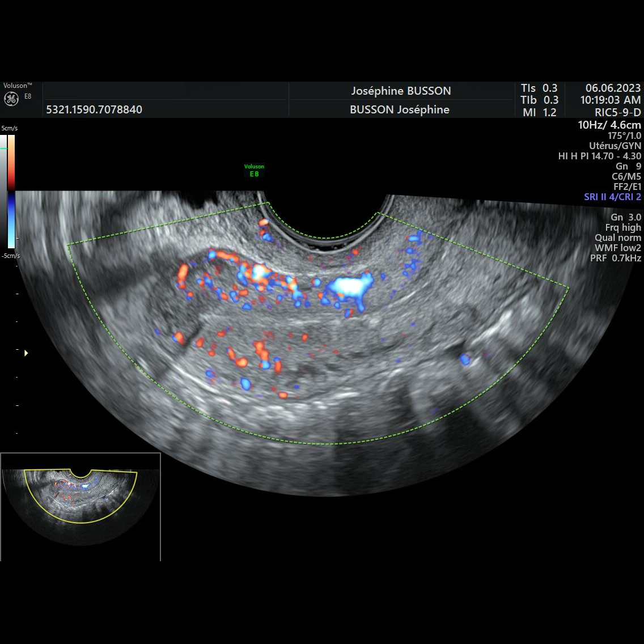Select the isolated blue flow spot on right
The height and width of the screenshot is (644, 644).
coord(465,359)
